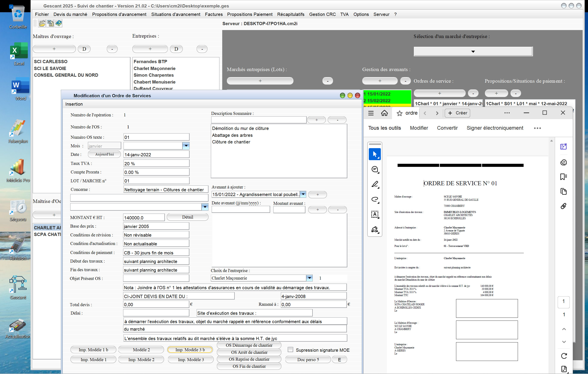Select 'Abattage des arbres' in the description list
The width and height of the screenshot is (588, 374).
click(232, 135)
